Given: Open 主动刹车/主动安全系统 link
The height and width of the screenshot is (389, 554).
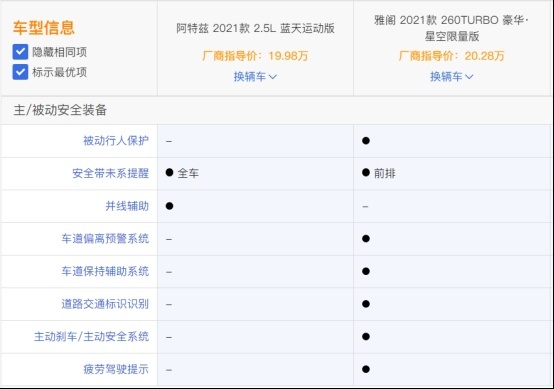Looking at the screenshot, I should tap(91, 337).
